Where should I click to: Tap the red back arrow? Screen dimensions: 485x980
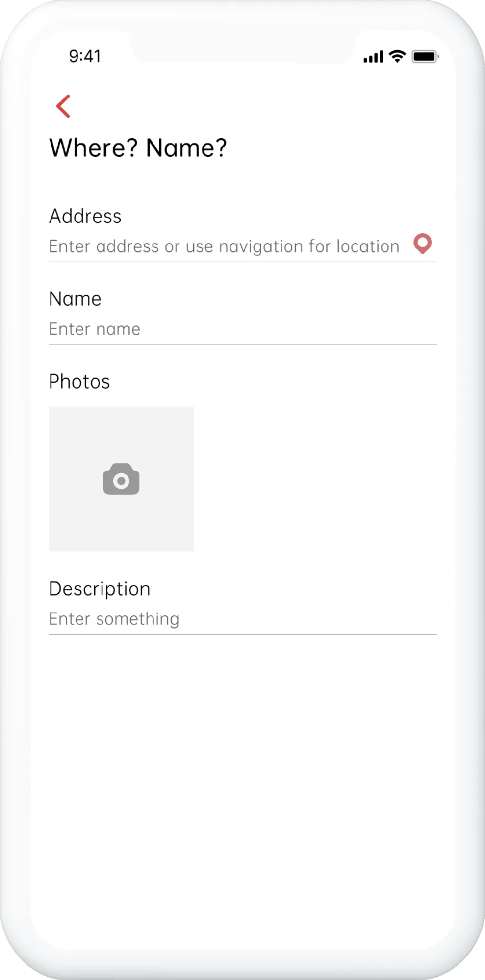point(63,106)
